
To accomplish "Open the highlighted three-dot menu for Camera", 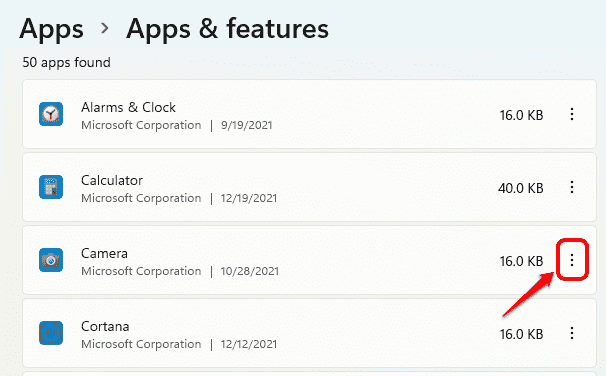I will tap(572, 260).
